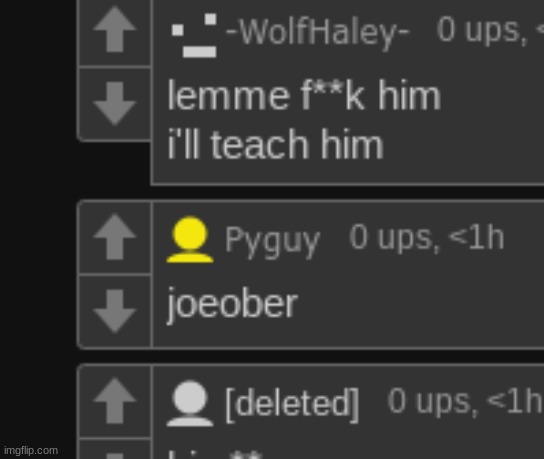The image size is (544, 459).
Task: Click the -WolfHaley- pixel face avatar
Action: pos(194,35)
